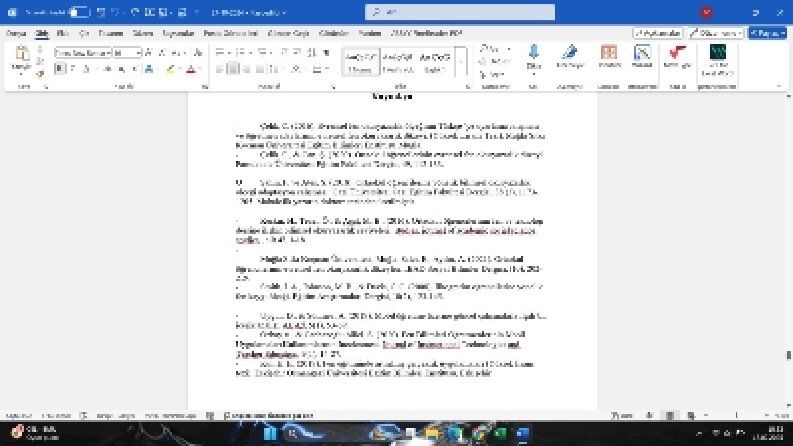Click the red font color icon
This screenshot has width=793, height=446.
click(191, 69)
